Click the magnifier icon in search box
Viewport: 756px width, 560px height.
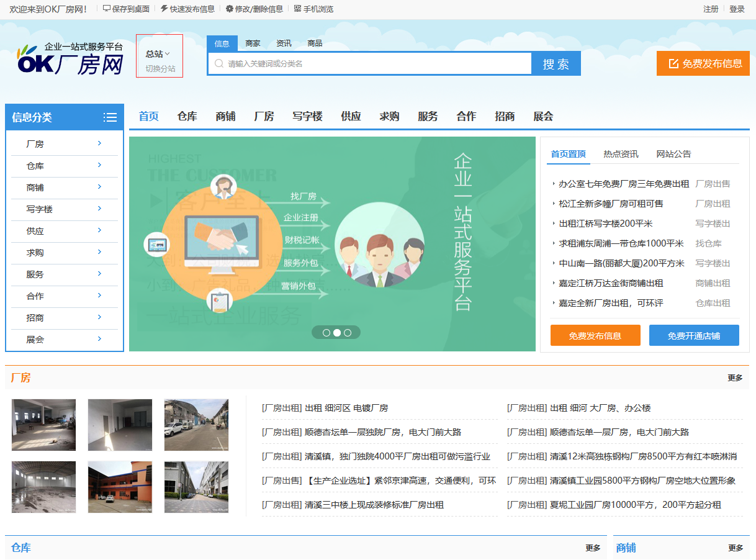218,63
